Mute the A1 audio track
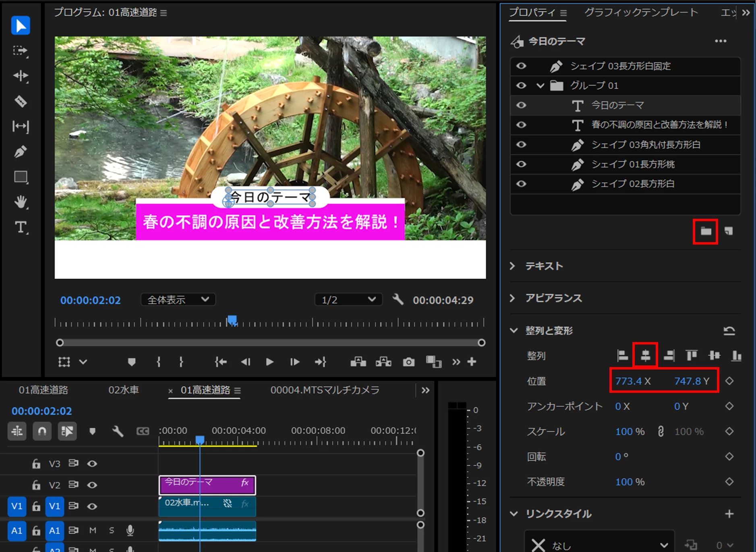This screenshot has height=552, width=756. 93,530
